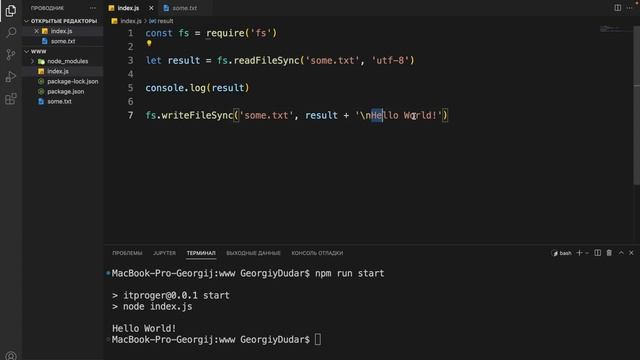Image resolution: width=640 pixels, height=360 pixels.
Task: Open the Source Control view
Action: [11, 55]
